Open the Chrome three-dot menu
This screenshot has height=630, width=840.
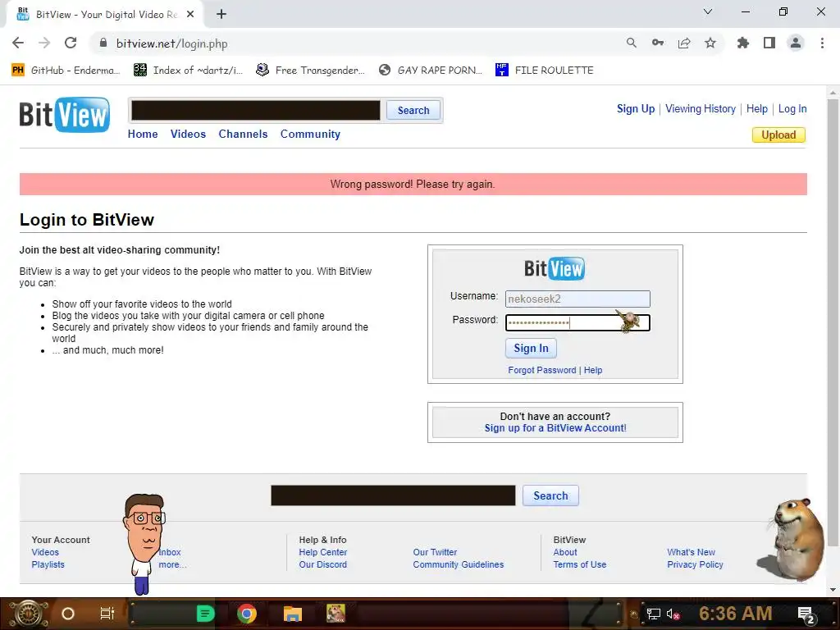tap(822, 43)
